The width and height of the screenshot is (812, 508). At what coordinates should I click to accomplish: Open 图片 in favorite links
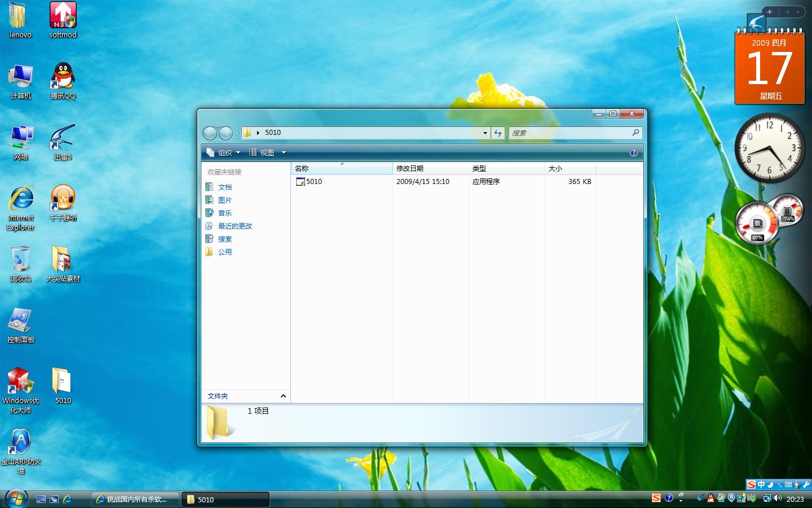click(225, 200)
